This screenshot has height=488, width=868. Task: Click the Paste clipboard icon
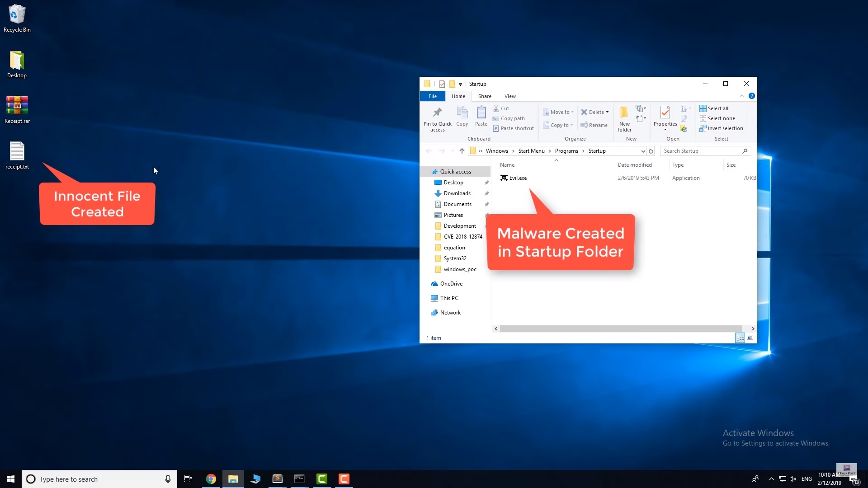[x=481, y=113]
